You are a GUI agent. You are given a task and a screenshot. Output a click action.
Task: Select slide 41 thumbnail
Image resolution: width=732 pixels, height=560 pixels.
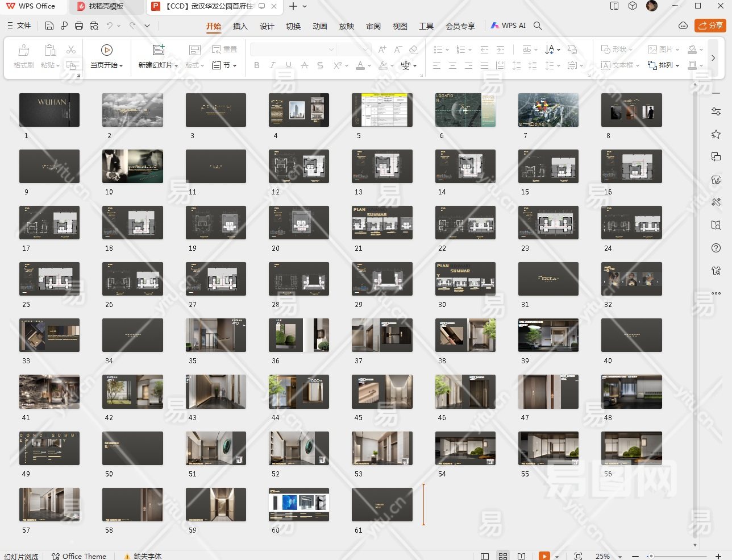49,392
